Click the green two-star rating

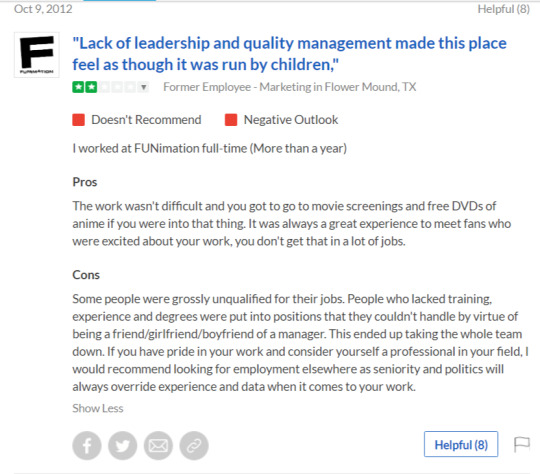[84, 87]
